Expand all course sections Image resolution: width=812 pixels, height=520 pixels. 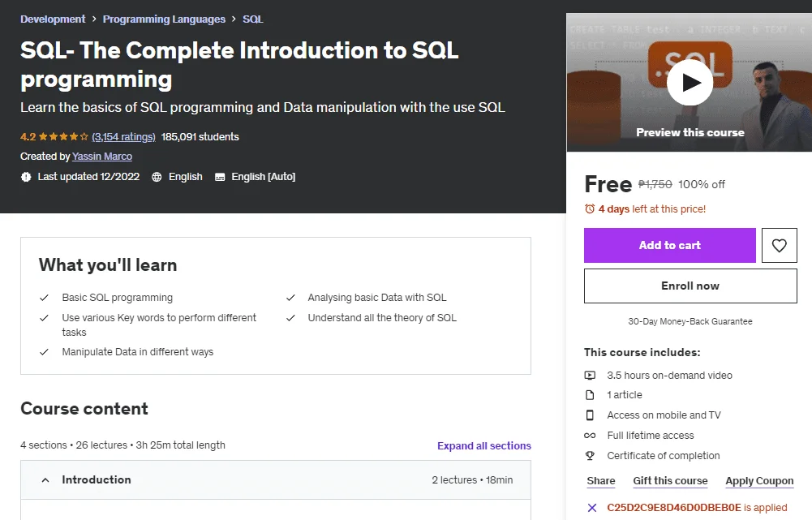tap(484, 445)
